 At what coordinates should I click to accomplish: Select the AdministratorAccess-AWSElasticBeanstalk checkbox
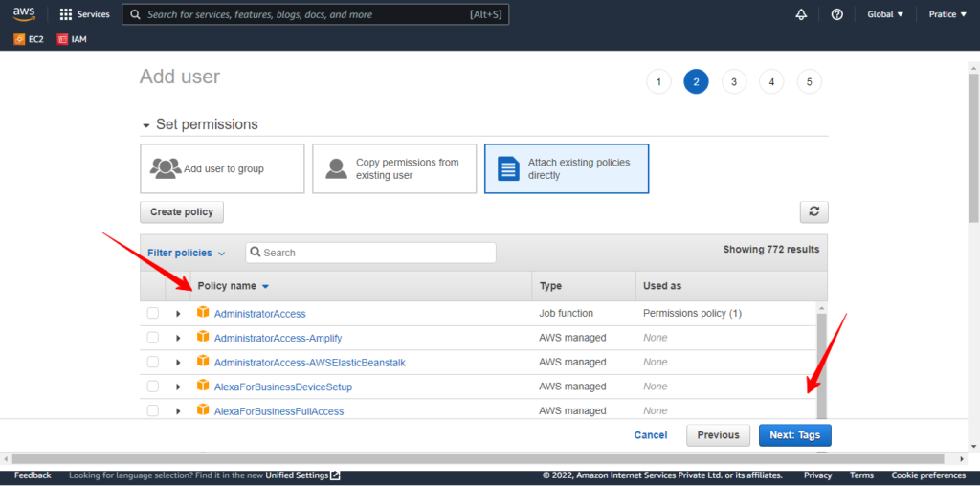152,362
